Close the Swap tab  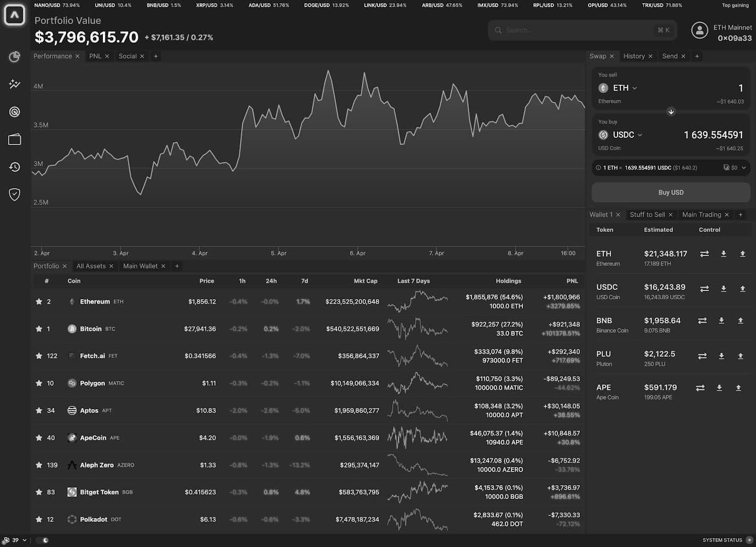coord(612,56)
